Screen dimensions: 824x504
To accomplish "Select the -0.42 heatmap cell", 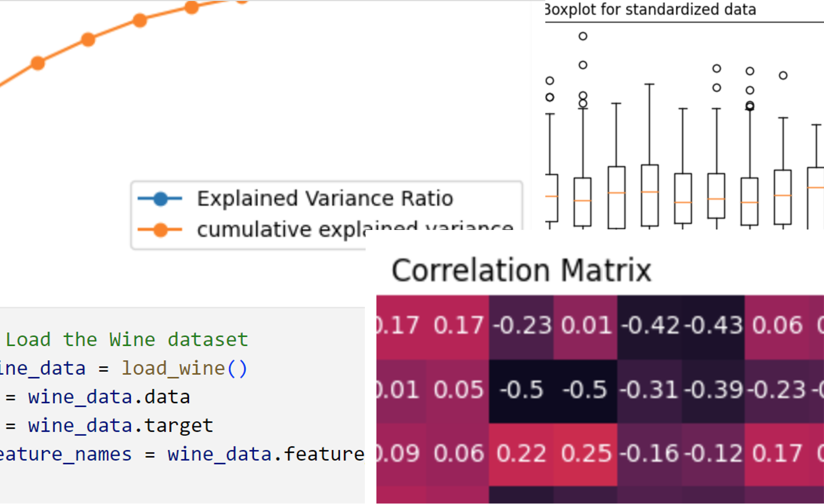I will 650,326.
